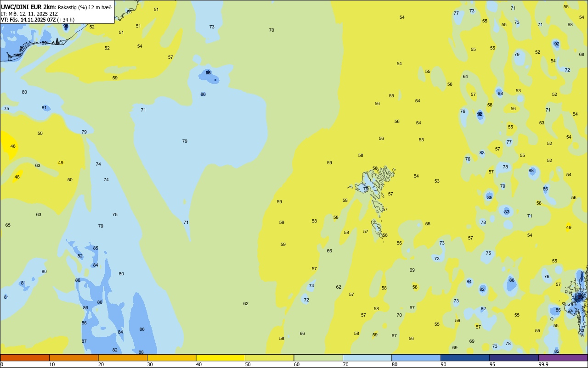Image resolution: width=588 pixels, height=368 pixels.
Task: Pick the amber 20–30 legend swatch
Action: [x=123, y=357]
